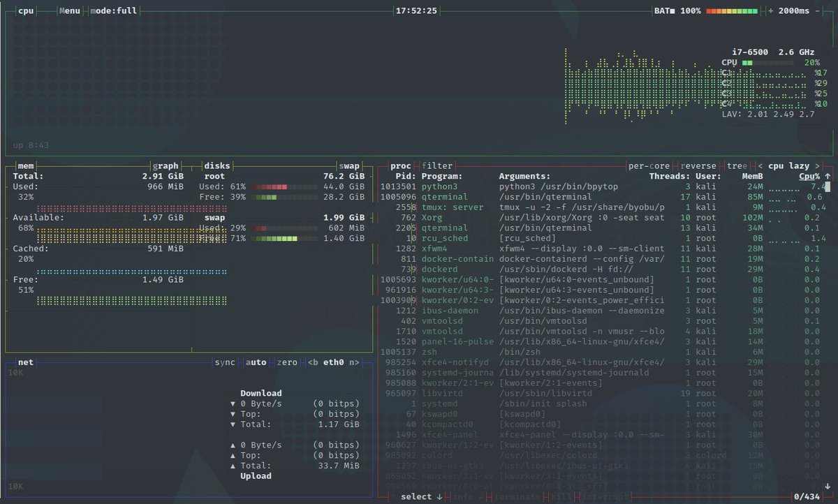This screenshot has height=504, width=838.
Task: Click the LAV load average readout
Action: tap(768, 114)
